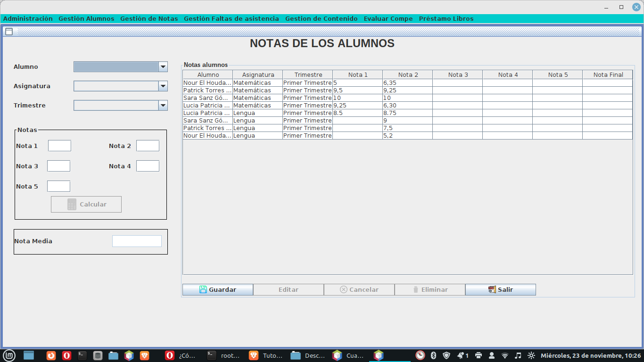Image resolution: width=644 pixels, height=362 pixels.
Task: Click the internal frame window icon
Action: click(x=9, y=32)
